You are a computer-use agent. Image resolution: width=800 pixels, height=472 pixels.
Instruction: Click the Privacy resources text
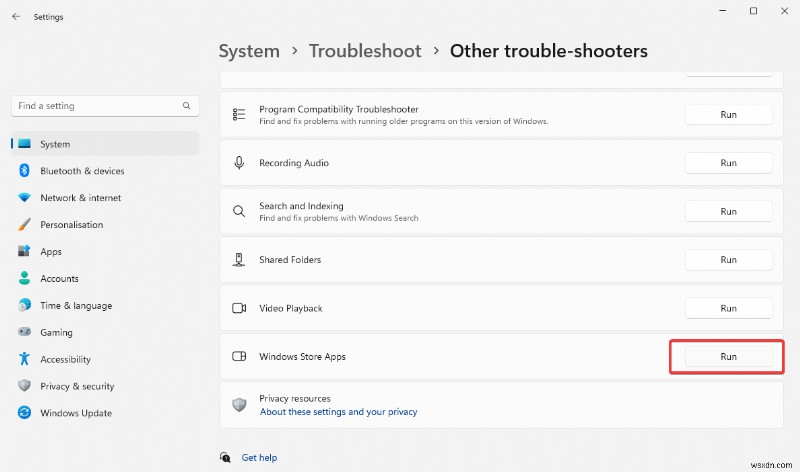(295, 399)
